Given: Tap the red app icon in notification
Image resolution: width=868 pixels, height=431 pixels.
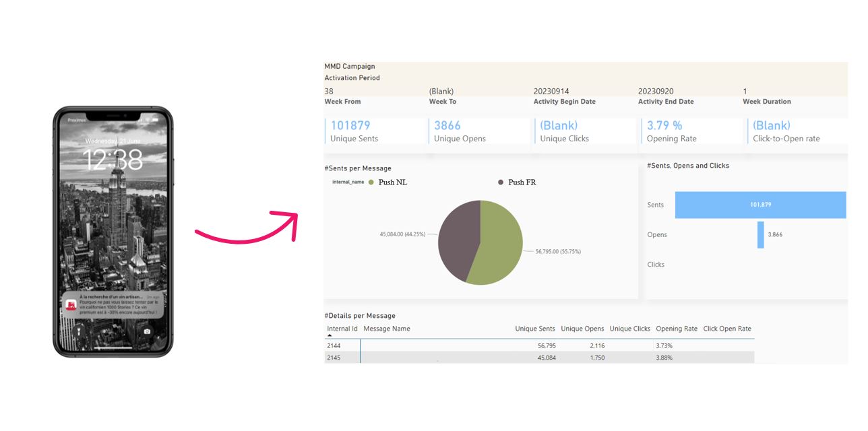Looking at the screenshot, I should 71,305.
